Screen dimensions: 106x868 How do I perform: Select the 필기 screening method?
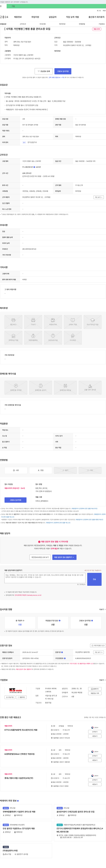65,470
